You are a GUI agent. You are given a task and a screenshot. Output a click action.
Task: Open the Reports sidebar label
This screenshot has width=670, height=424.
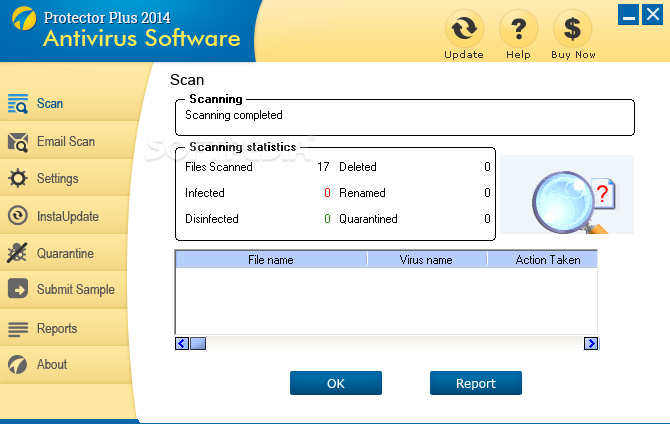pyautogui.click(x=57, y=328)
